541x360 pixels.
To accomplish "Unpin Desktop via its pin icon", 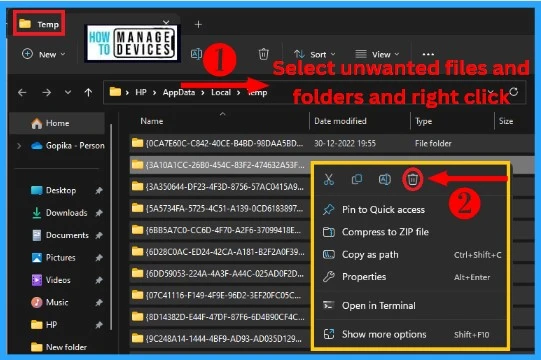I will (x=99, y=191).
